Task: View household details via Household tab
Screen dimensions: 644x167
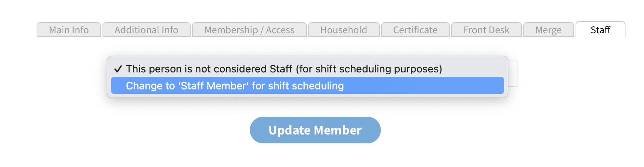Action: [343, 30]
